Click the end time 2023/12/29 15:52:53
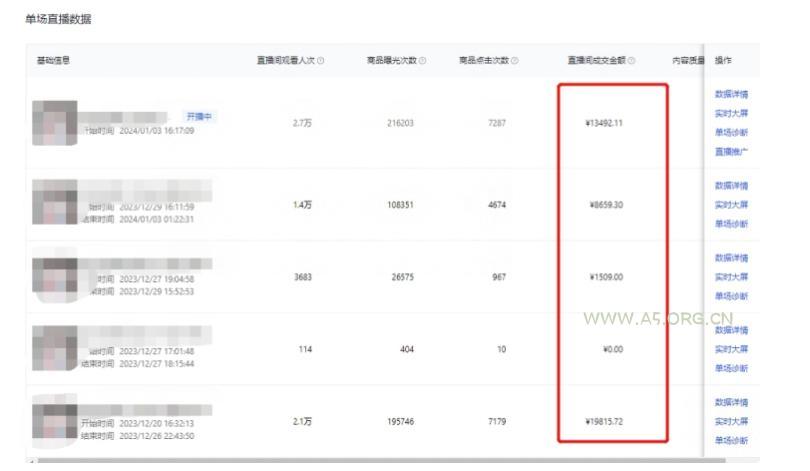The image size is (810, 471). [157, 291]
